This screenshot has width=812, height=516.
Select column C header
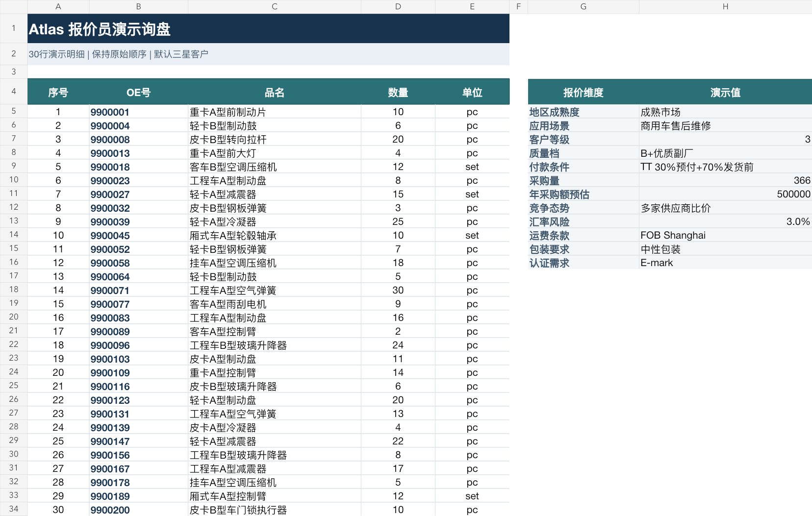275,6
